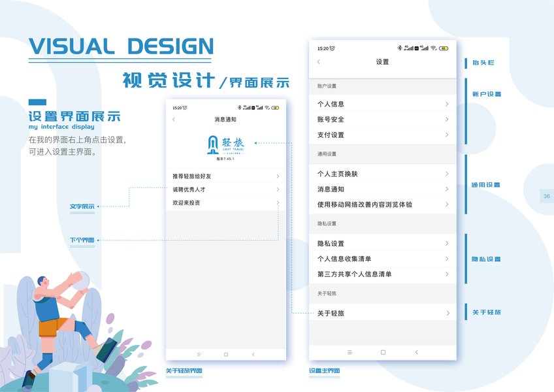Screen dimensions: 554x392
Task: Open chevron on 个人主页换肤 row
Action: pos(447,174)
